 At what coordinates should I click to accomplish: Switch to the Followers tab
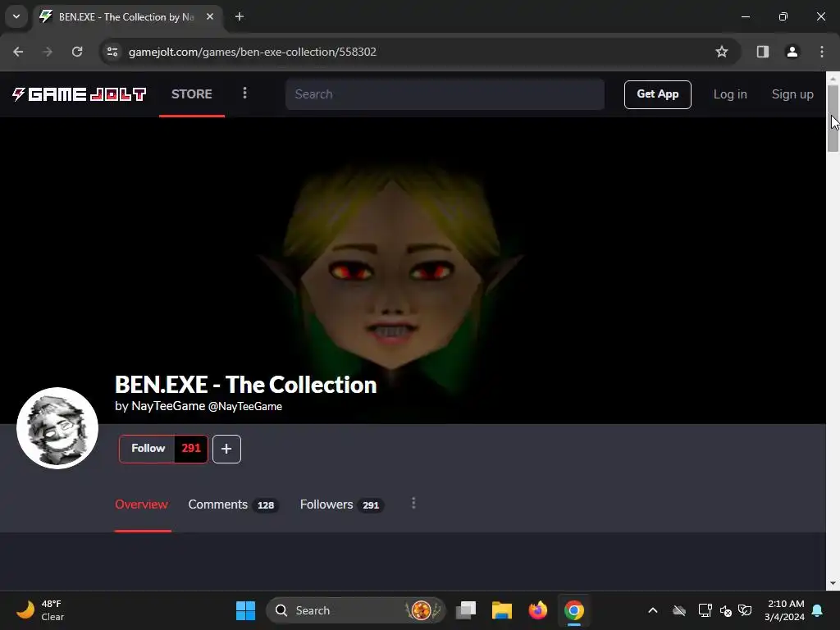point(341,504)
